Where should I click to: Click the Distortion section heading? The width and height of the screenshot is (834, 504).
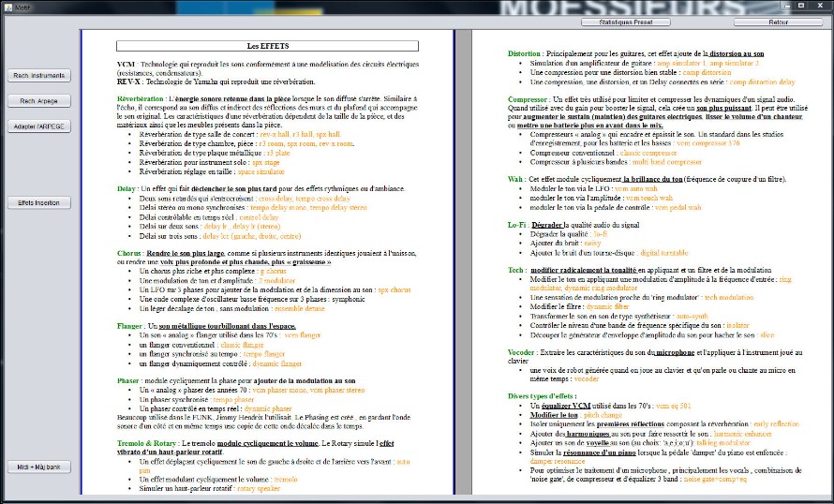pyautogui.click(x=524, y=53)
